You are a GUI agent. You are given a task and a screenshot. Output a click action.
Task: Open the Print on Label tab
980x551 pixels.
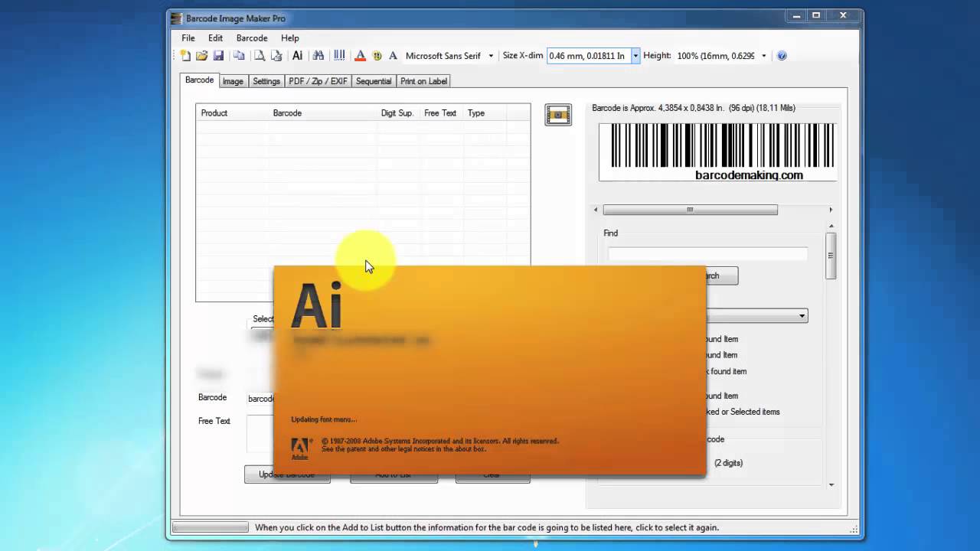[423, 81]
